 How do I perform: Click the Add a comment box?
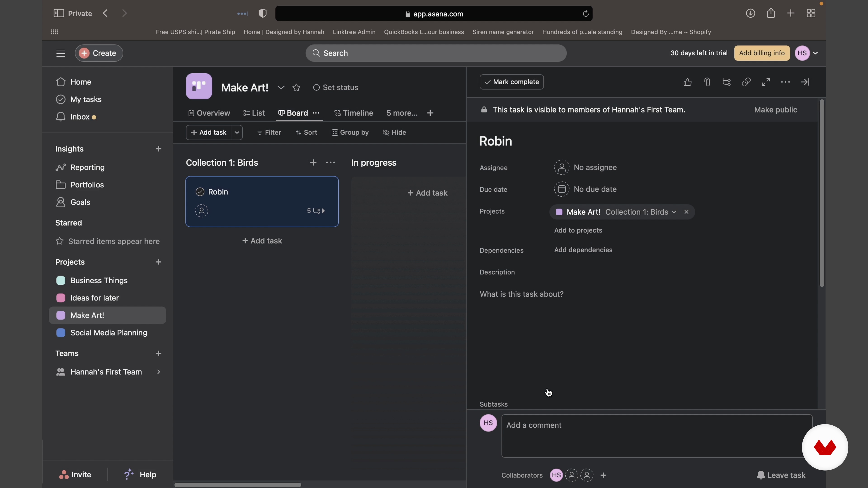tap(657, 436)
